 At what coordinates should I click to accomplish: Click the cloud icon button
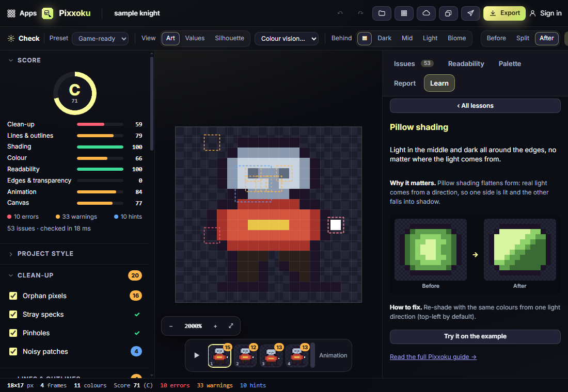point(427,13)
